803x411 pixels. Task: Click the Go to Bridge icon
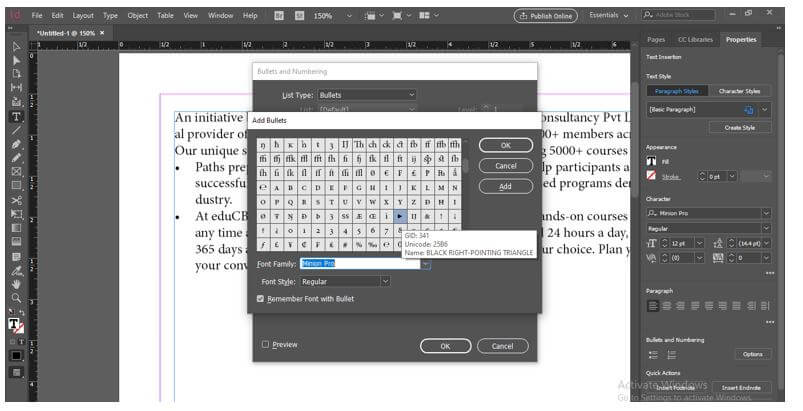pos(279,16)
